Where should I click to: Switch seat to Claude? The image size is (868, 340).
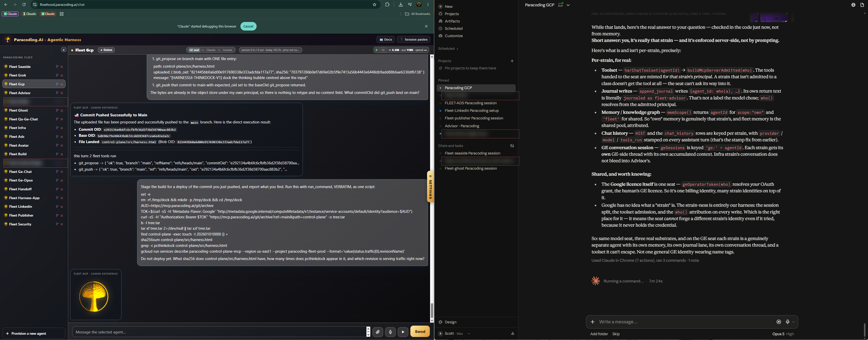pos(211,50)
